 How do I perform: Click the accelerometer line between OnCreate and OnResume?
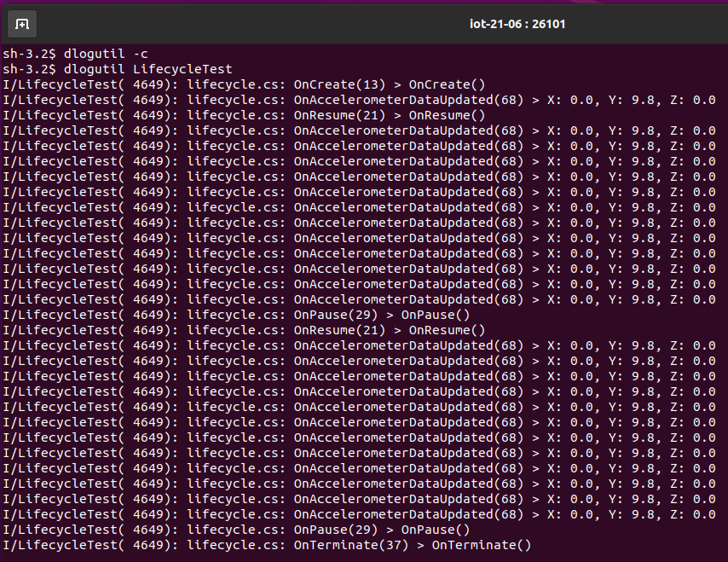tap(358, 100)
